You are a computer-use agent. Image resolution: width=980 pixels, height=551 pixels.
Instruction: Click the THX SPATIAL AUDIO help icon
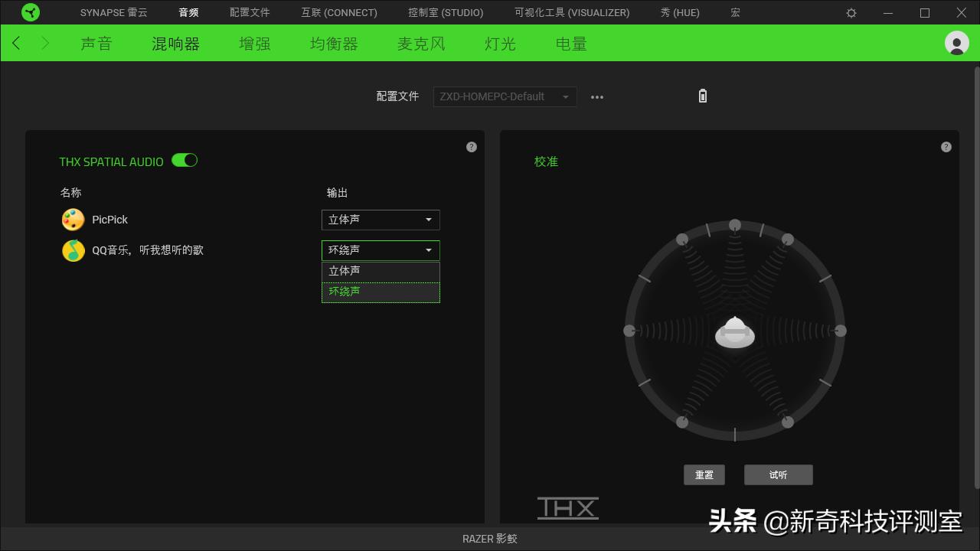(x=471, y=146)
